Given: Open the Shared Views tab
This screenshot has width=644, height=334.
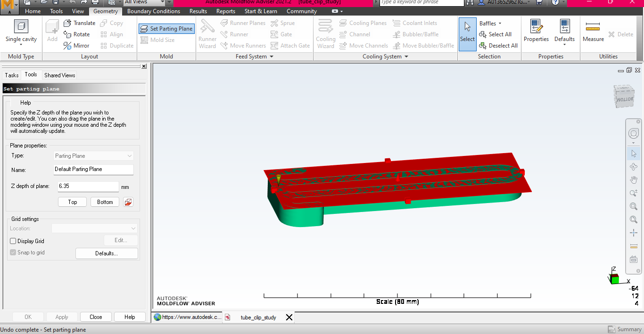Looking at the screenshot, I should 59,74.
